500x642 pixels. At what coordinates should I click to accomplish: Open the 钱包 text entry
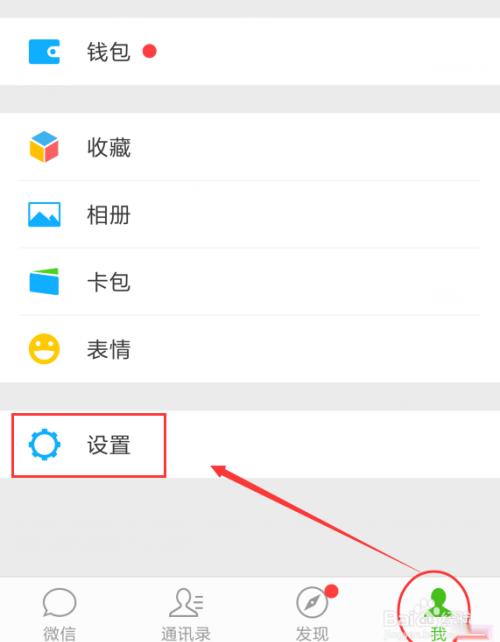[x=109, y=52]
